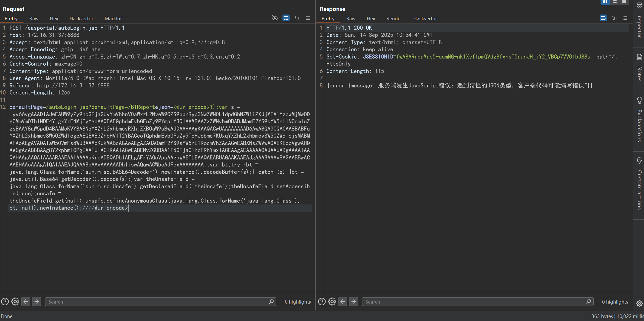Open the Request Hex tab
Image resolution: width=644 pixels, height=321 pixels.
coord(54,18)
